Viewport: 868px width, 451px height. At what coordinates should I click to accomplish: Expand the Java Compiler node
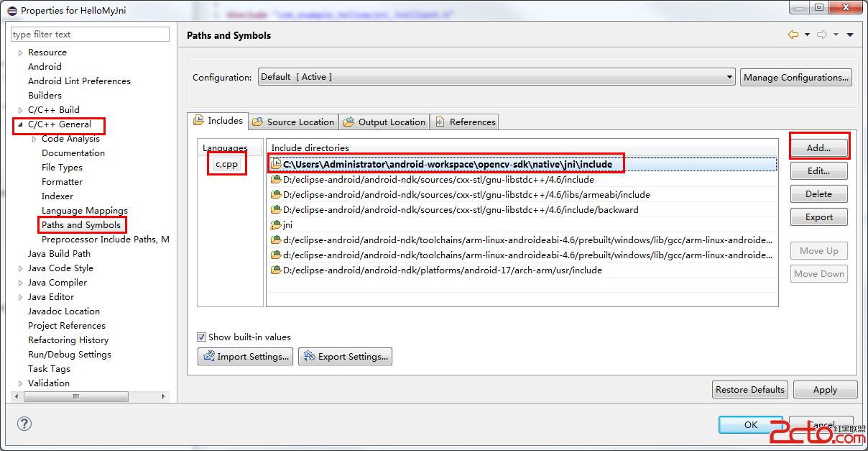[21, 283]
